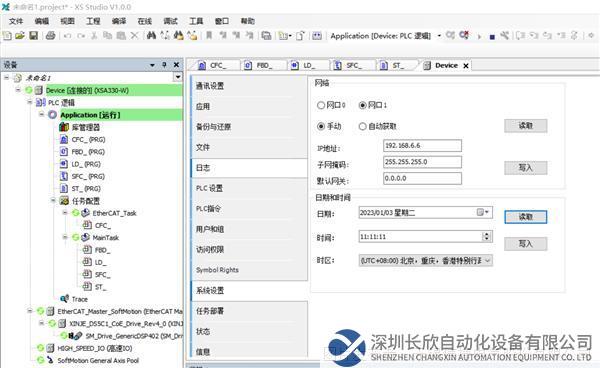Click the IP address input field
The width and height of the screenshot is (600, 368).
422,145
